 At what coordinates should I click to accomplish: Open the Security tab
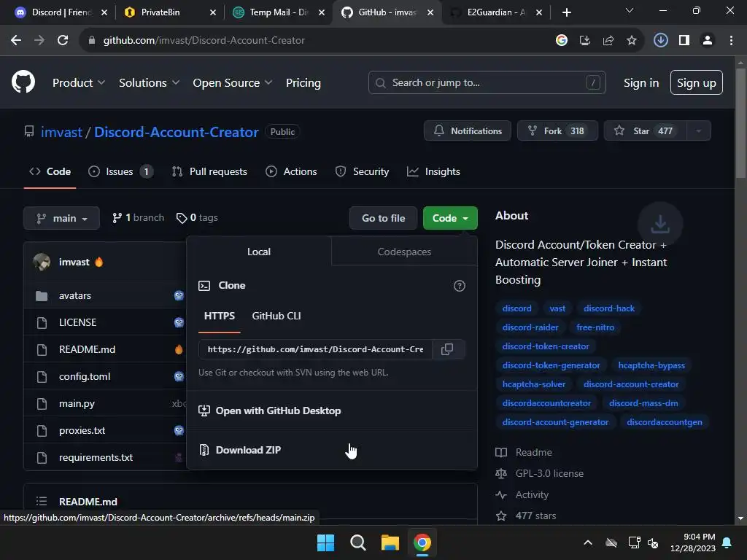point(362,172)
